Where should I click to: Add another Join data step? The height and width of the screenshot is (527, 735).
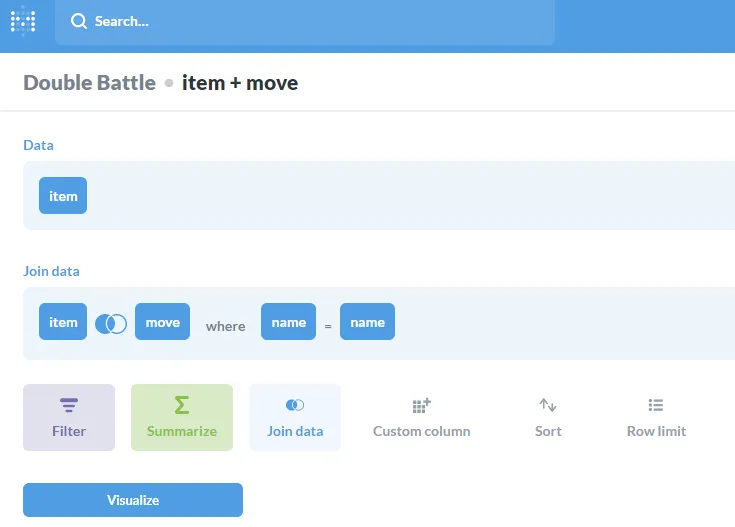click(x=295, y=417)
